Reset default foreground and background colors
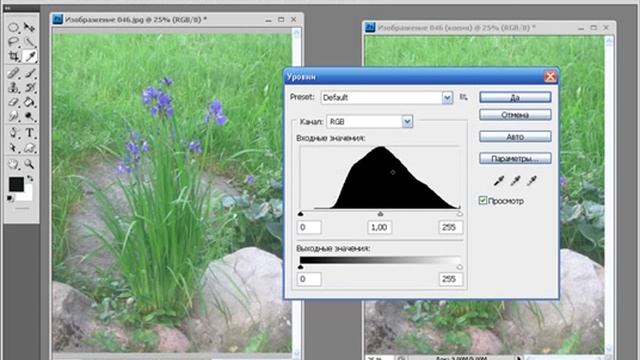This screenshot has height=360, width=640. point(10,198)
